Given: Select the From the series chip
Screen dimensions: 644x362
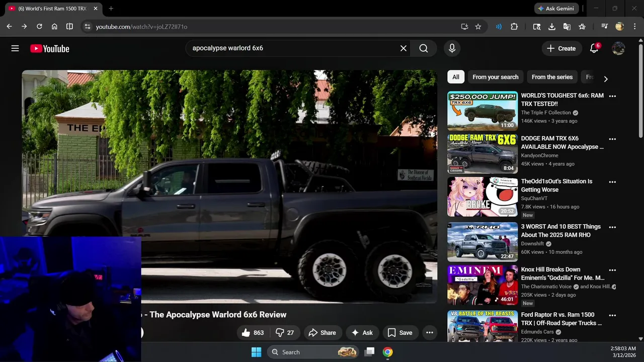Looking at the screenshot, I should [552, 77].
